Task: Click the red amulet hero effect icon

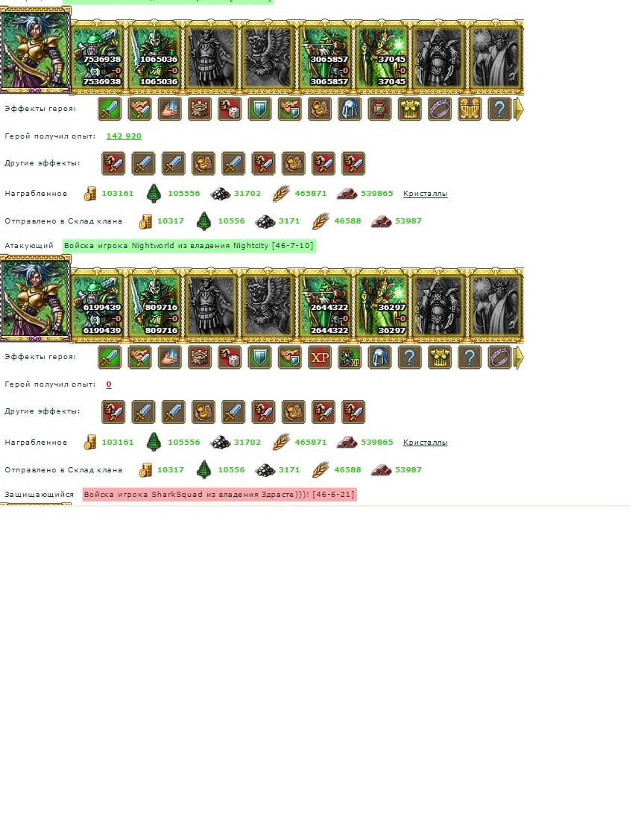Action: pos(379,109)
